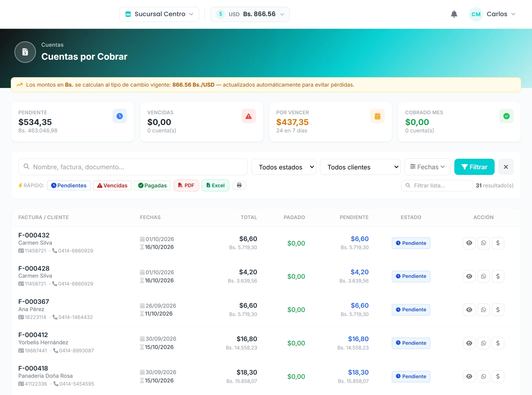Register payment for invoice F-000412
This screenshot has width=532, height=395.
[498, 343]
